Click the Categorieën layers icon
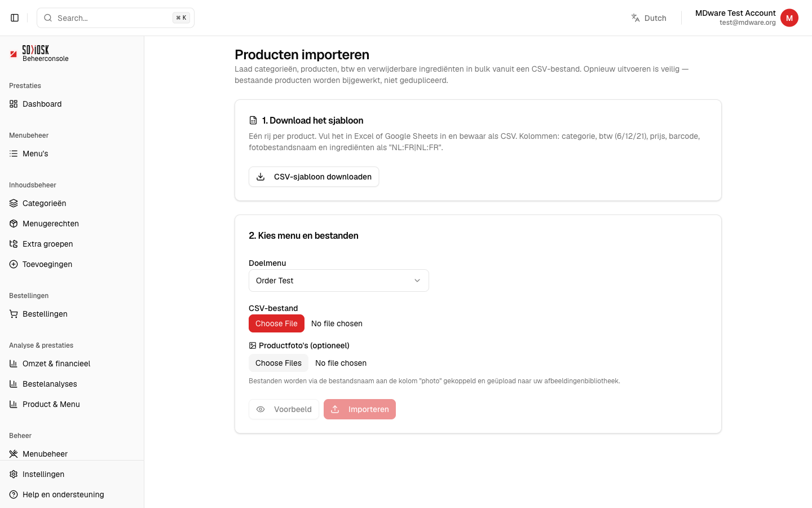 point(14,203)
